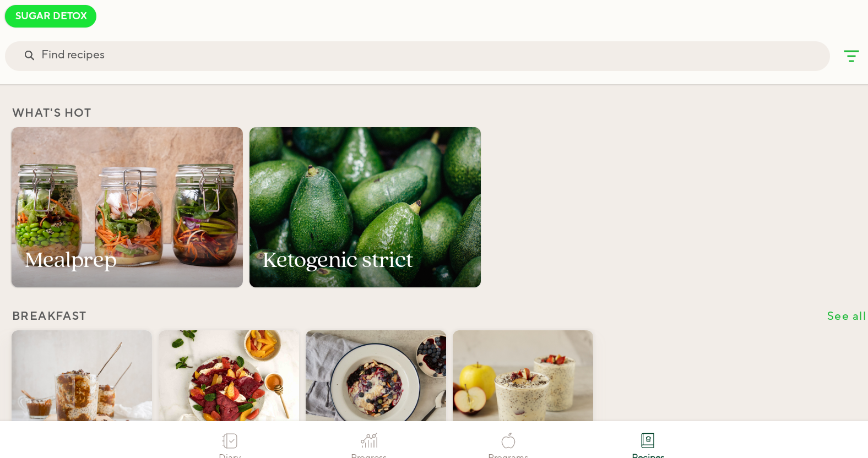
Task: Open the beet salad with honey recipe
Action: click(229, 375)
